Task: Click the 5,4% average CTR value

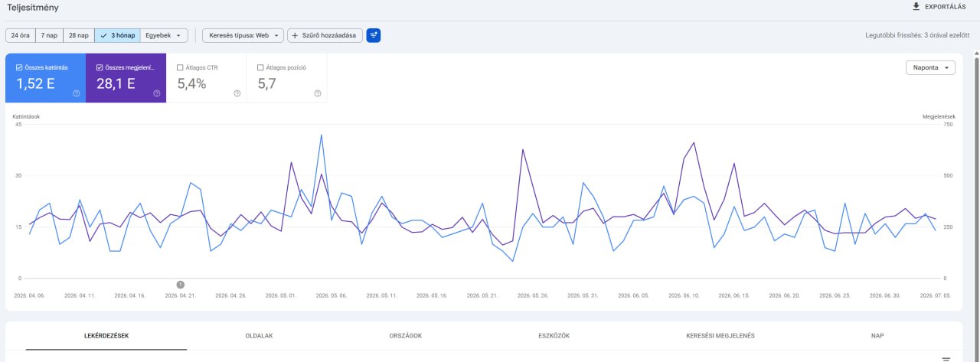Action: pyautogui.click(x=191, y=84)
